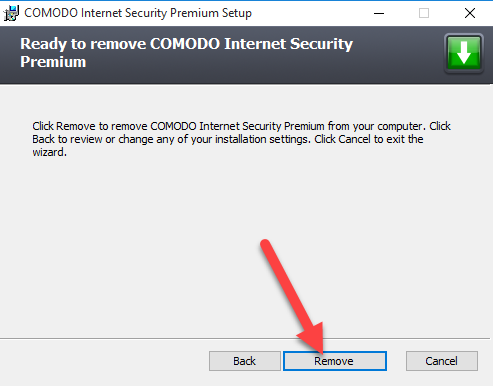Viewport: 493px width, 386px height.
Task: Close the setup dialog with X
Action: [x=470, y=13]
